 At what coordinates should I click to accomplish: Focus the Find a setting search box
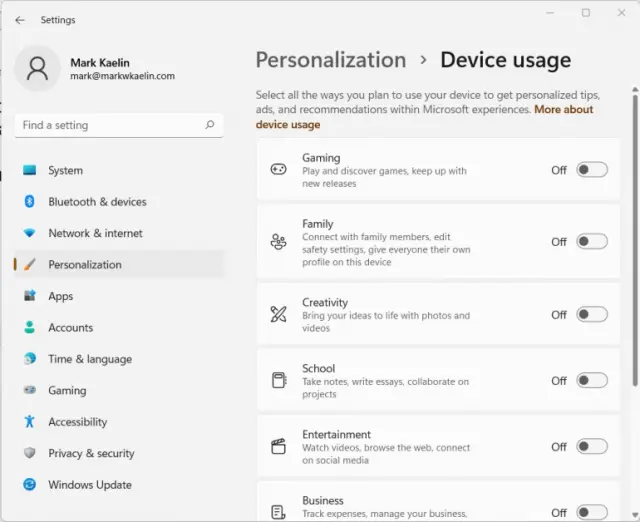[108, 126]
